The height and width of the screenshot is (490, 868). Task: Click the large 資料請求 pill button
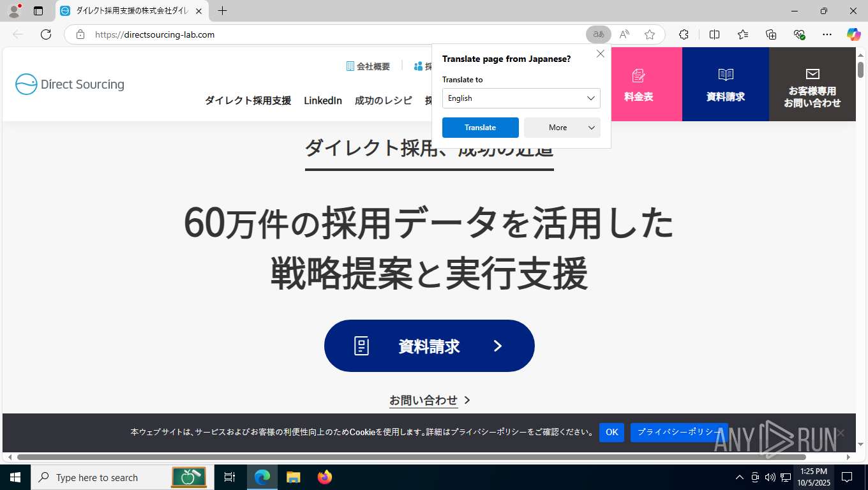[430, 346]
